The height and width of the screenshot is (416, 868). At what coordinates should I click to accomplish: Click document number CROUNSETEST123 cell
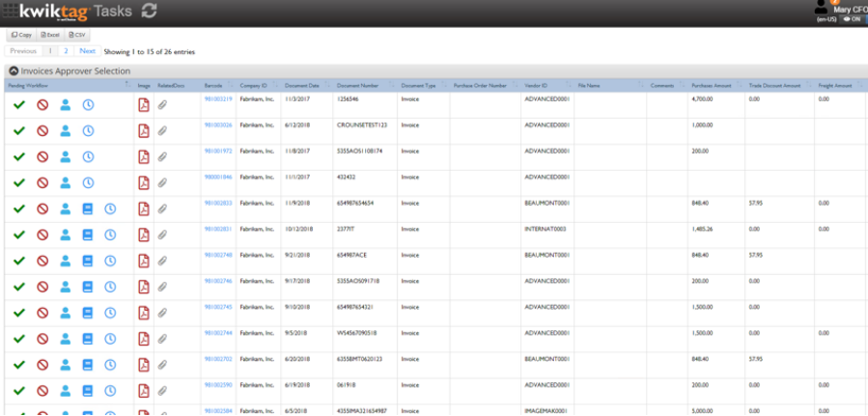[x=362, y=125]
